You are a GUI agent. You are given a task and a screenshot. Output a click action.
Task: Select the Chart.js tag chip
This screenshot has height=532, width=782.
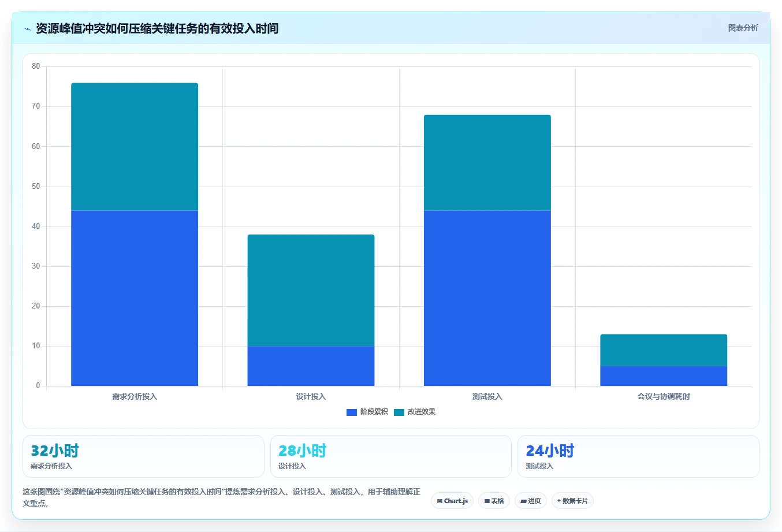pos(452,501)
